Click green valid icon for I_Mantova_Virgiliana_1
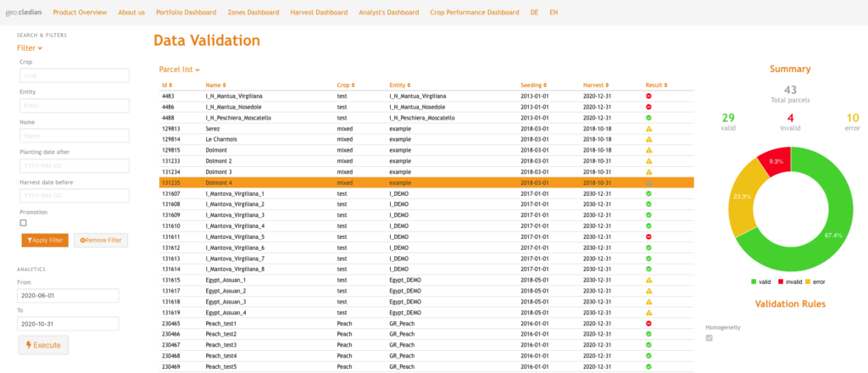Viewport: 868px width, 373px height. point(648,193)
